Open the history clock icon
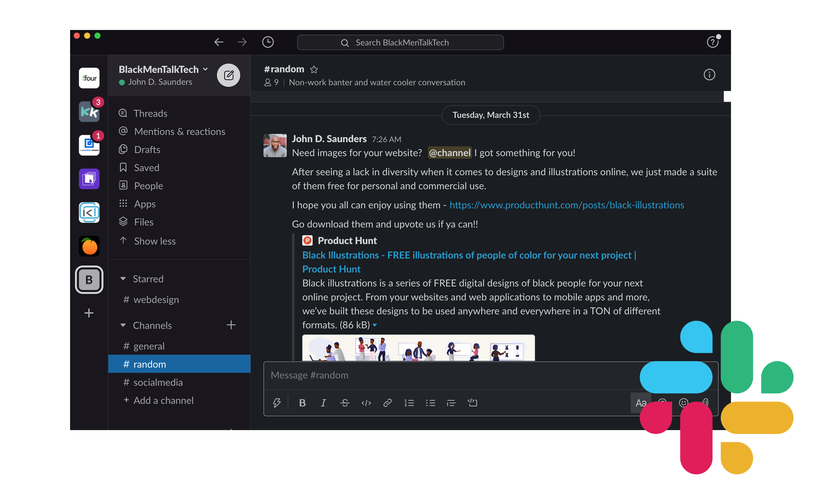The image size is (833, 504). coord(268,42)
